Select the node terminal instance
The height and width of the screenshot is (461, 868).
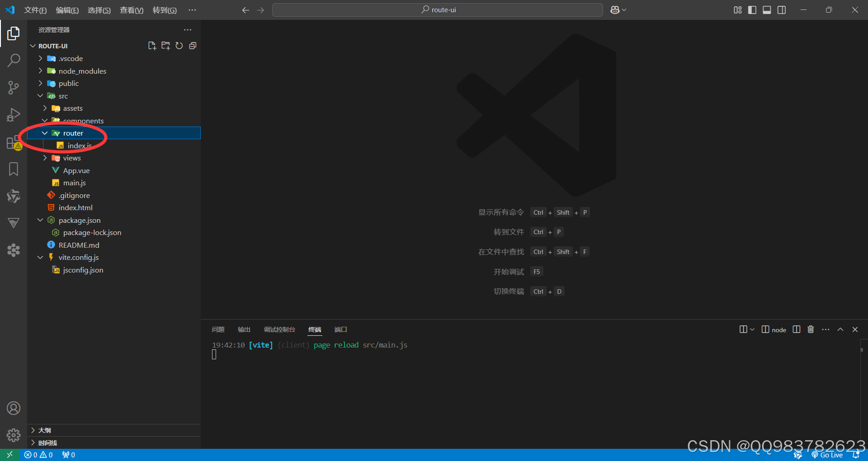coord(774,329)
